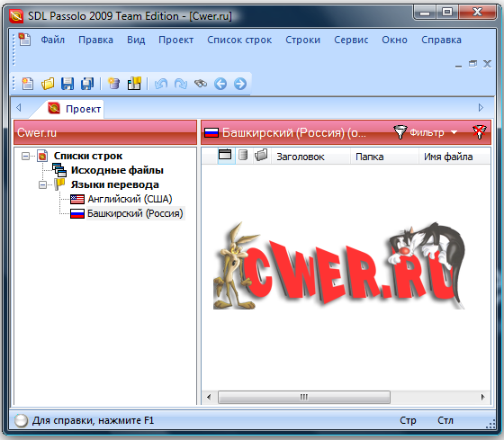
Task: Click the yellow flag language toolbar icon
Action: coord(134,84)
